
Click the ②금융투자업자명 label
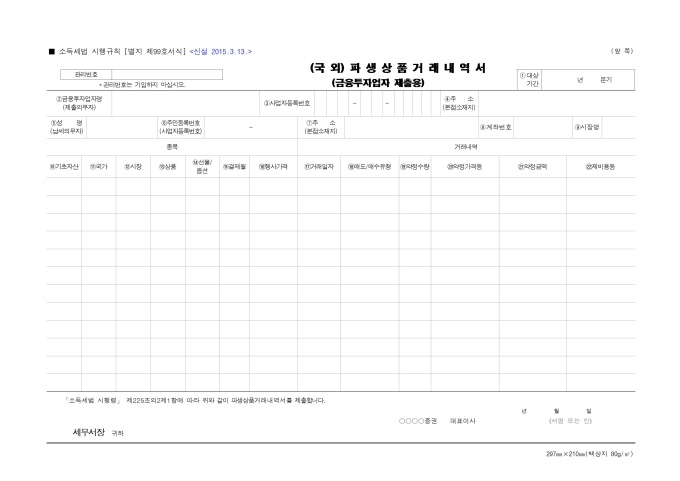(79, 103)
